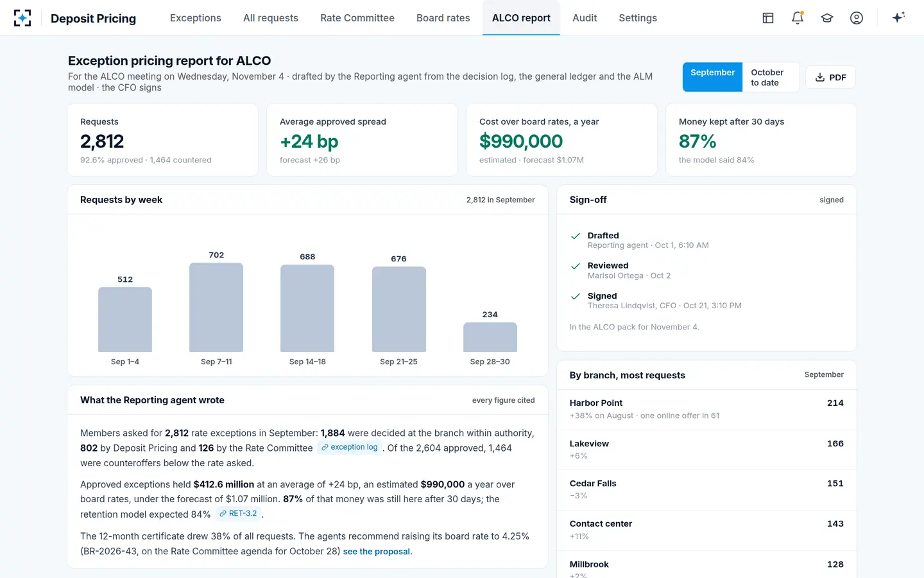Select the Cedar Falls branch row
Viewport: 924px width, 578px height.
point(706,490)
